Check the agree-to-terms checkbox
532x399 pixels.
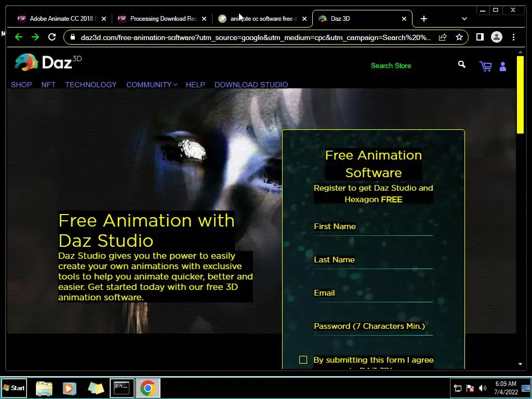tap(303, 360)
